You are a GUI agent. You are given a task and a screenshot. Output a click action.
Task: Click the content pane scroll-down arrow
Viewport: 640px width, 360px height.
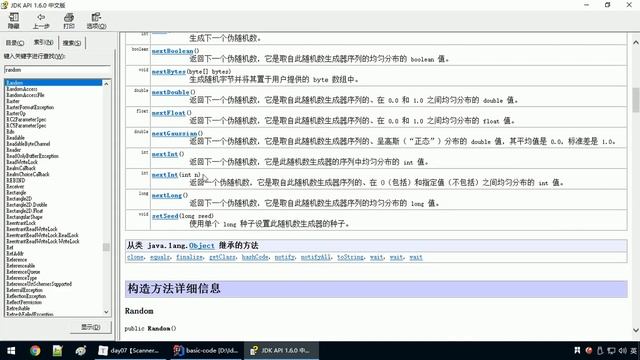[636, 330]
